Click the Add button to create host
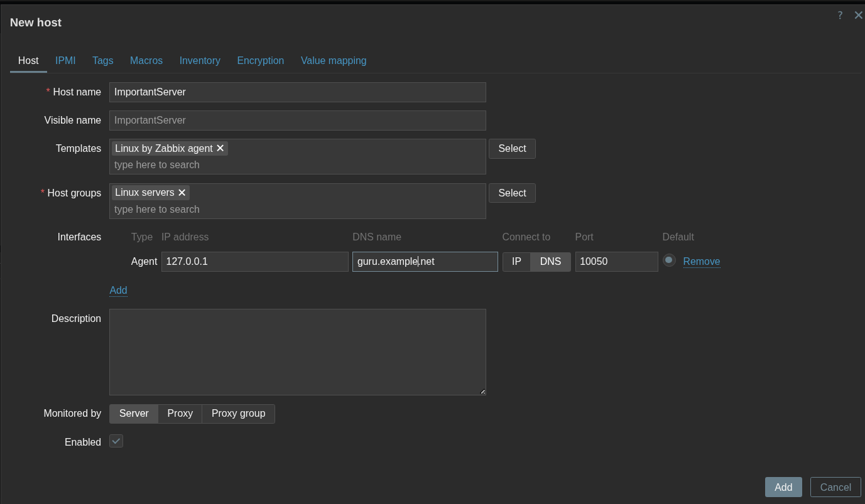865x504 pixels. [783, 487]
